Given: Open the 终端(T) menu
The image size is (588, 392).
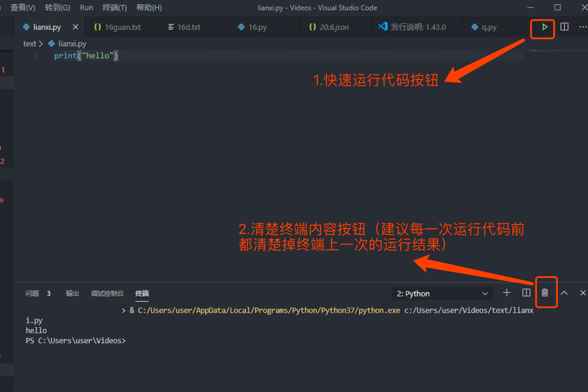Looking at the screenshot, I should click(x=115, y=8).
